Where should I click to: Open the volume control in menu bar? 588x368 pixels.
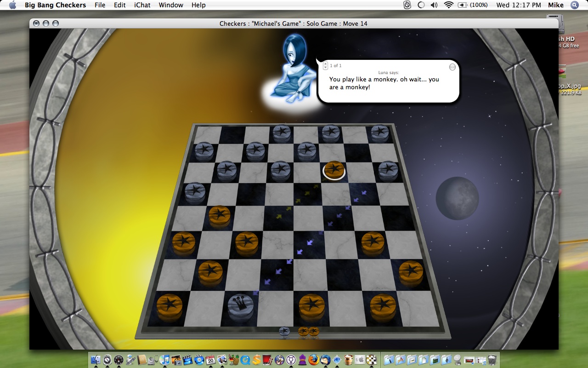coord(434,5)
